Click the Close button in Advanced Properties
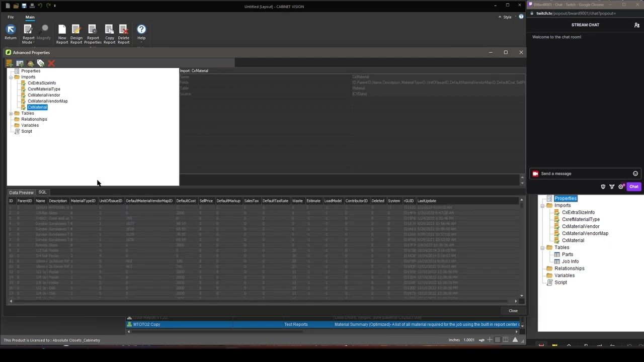 [x=513, y=311]
